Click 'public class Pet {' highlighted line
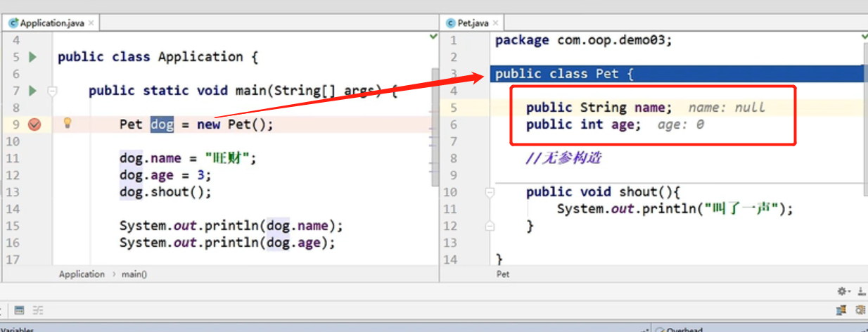The height and width of the screenshot is (332, 868). coord(564,74)
